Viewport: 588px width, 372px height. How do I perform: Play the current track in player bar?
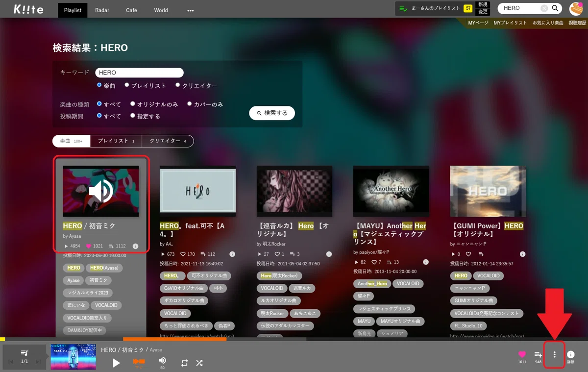click(x=116, y=363)
